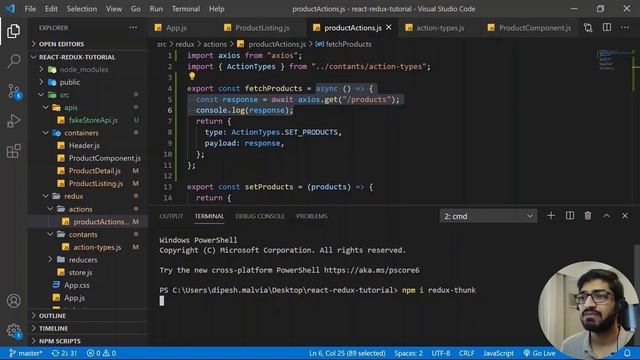Viewport: 640px width, 360px height.
Task: Collapse the apis folder
Action: 88,107
